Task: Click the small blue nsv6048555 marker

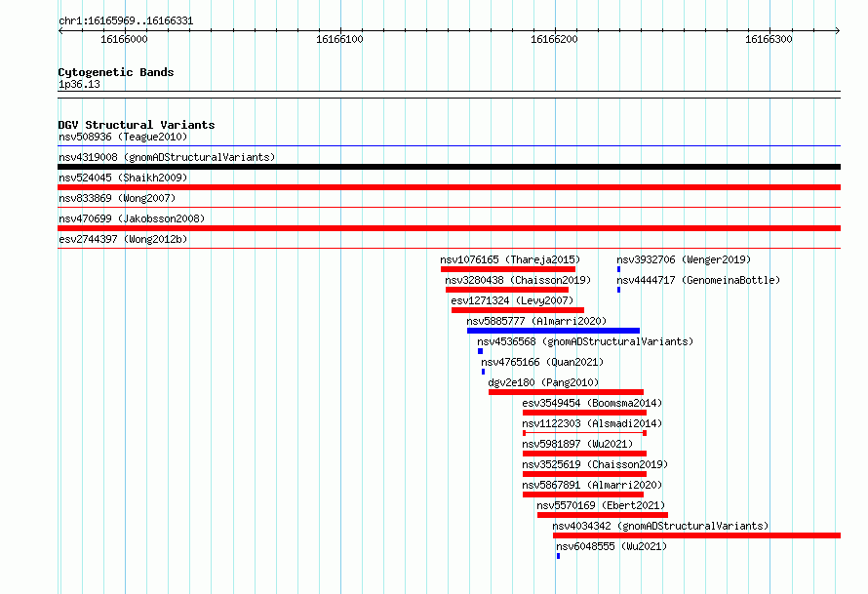Action: 559,556
